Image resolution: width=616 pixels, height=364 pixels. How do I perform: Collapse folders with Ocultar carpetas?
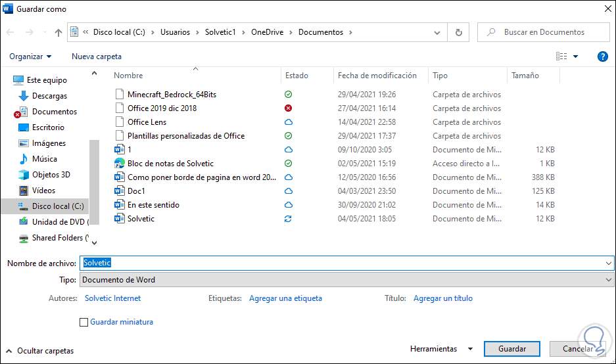pyautogui.click(x=39, y=351)
